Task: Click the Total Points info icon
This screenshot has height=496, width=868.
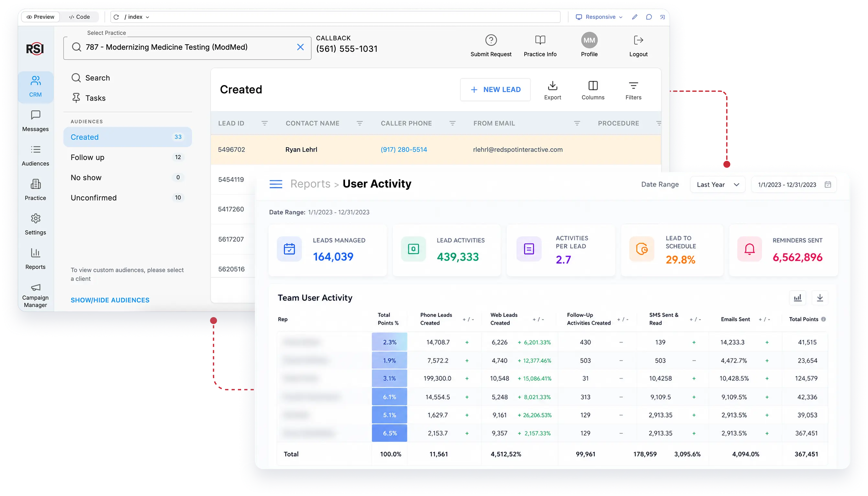Action: (x=823, y=319)
